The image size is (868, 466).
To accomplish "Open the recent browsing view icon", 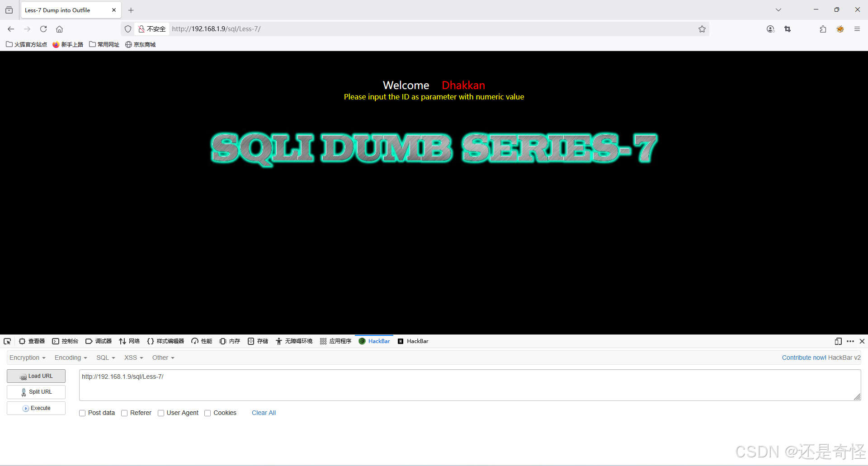I will pos(9,10).
